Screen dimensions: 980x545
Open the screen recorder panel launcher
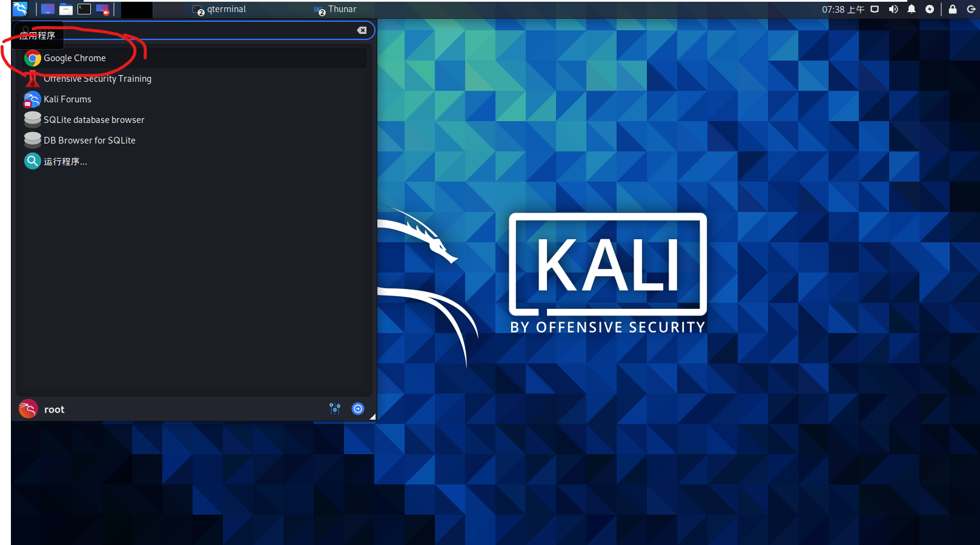102,9
